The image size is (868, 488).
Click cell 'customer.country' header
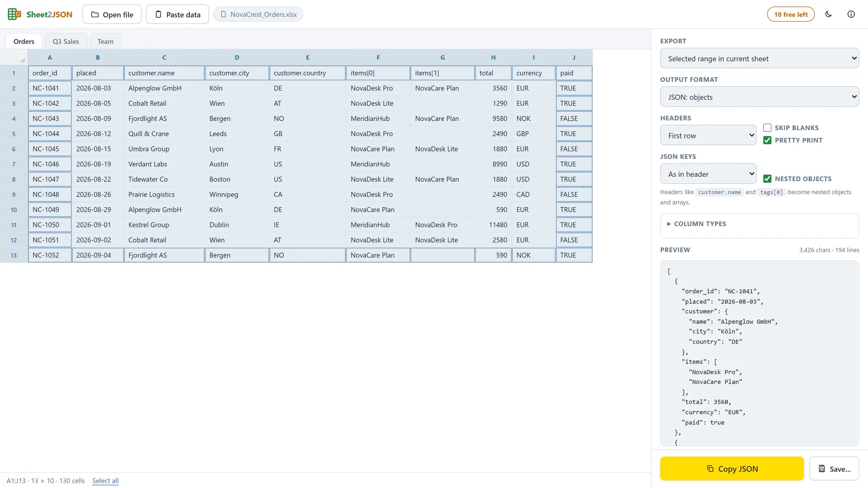click(x=308, y=73)
